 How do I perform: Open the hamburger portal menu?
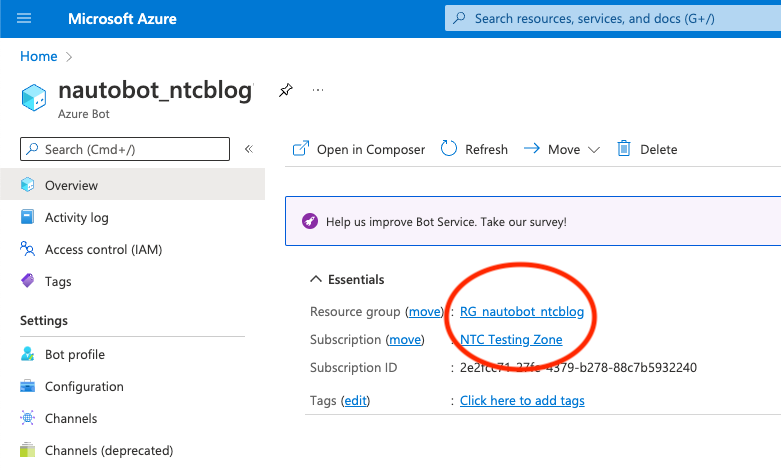pyautogui.click(x=24, y=18)
